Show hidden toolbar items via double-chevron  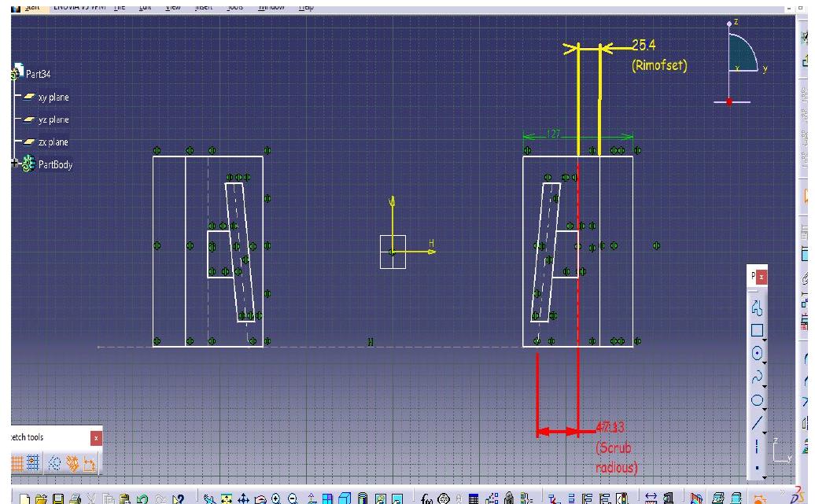(x=782, y=492)
